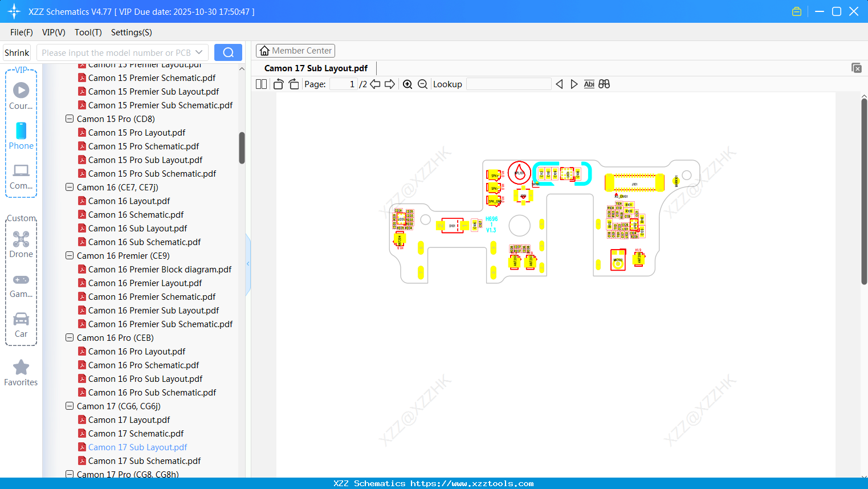Open Camon 17 Layout.pdf
The height and width of the screenshot is (489, 868).
click(x=129, y=420)
